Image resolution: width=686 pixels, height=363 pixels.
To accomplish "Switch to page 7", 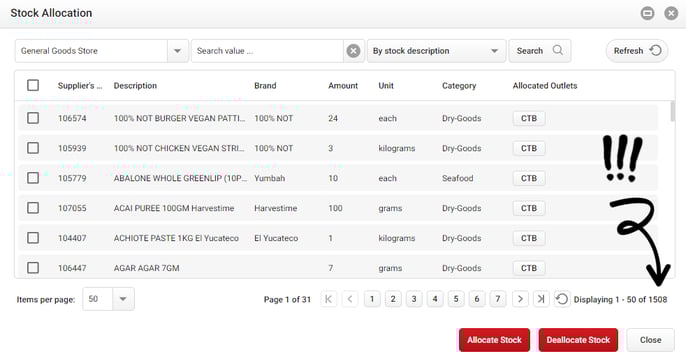I will pos(498,299).
